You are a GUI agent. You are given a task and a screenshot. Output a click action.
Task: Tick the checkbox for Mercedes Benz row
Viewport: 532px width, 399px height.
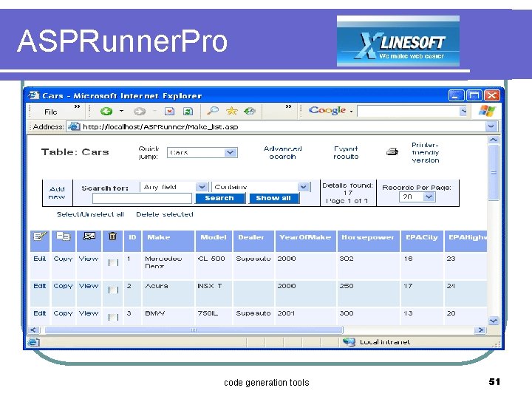pyautogui.click(x=113, y=262)
